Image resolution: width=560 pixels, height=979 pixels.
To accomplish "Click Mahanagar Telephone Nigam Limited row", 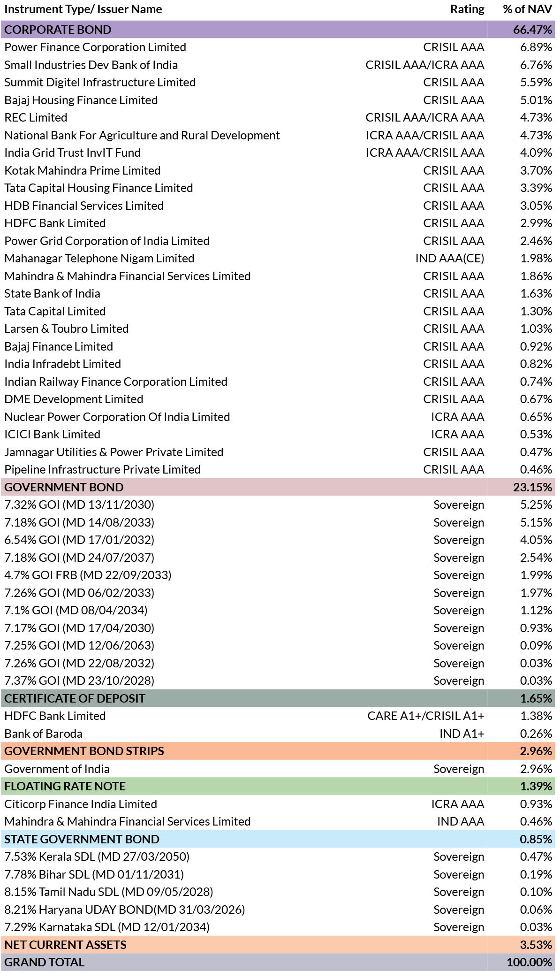I will click(278, 259).
